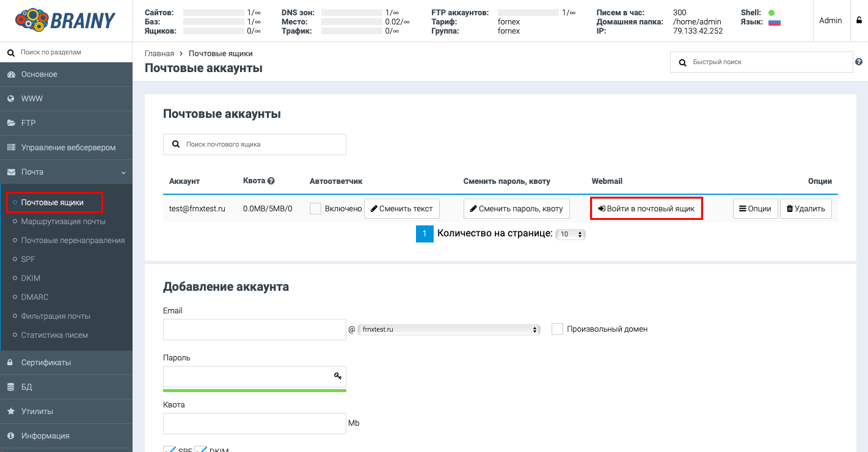Screen dimensions: 868x452
Task: Open the БД menu section
Action: click(x=66, y=387)
